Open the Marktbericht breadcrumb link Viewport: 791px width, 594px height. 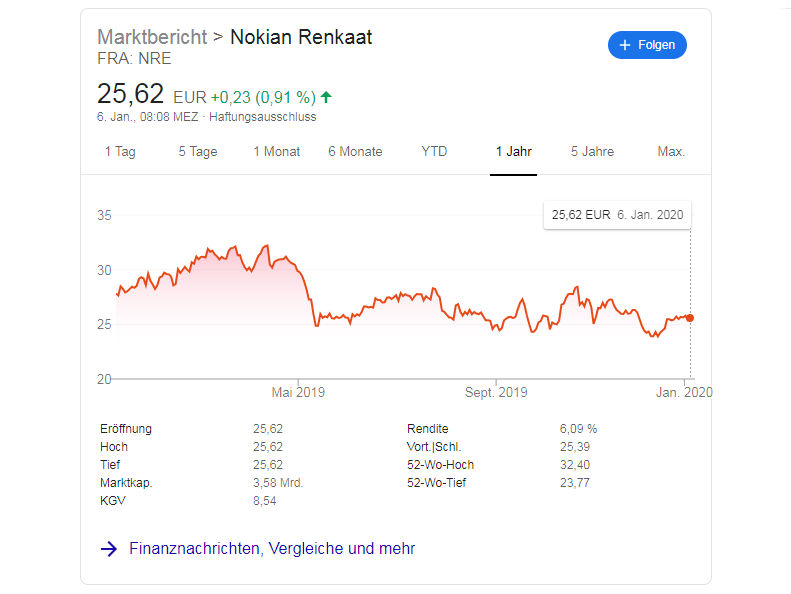[152, 37]
